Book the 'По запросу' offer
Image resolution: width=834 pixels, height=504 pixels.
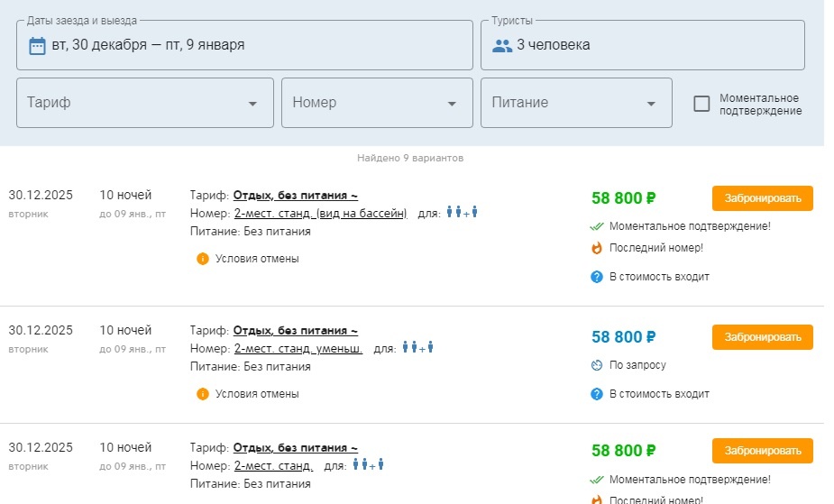(x=762, y=337)
